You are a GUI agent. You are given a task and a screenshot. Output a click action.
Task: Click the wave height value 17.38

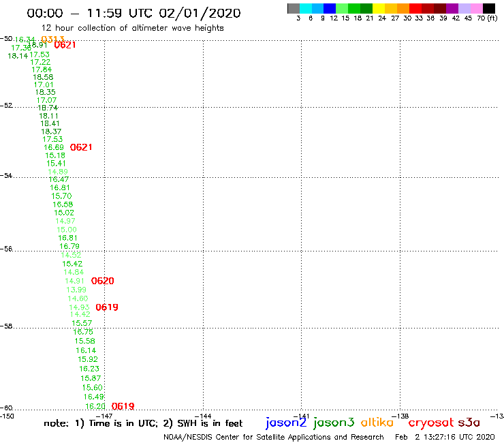(21, 48)
